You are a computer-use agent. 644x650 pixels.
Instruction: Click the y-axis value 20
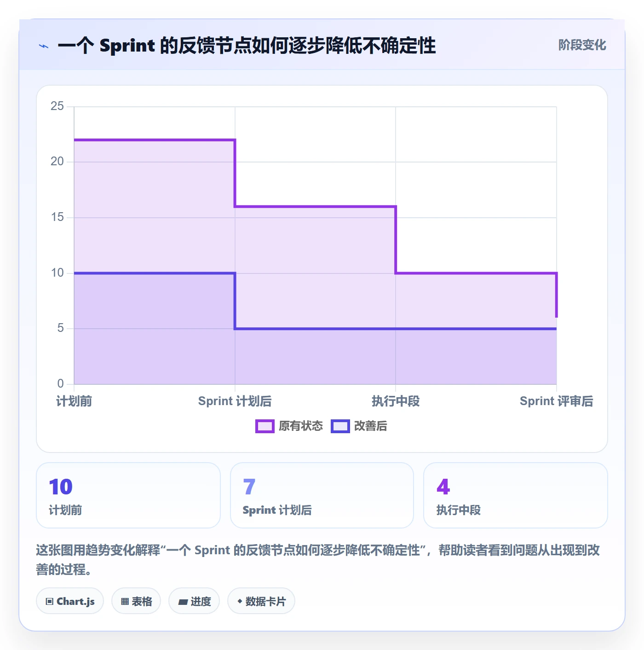[57, 162]
